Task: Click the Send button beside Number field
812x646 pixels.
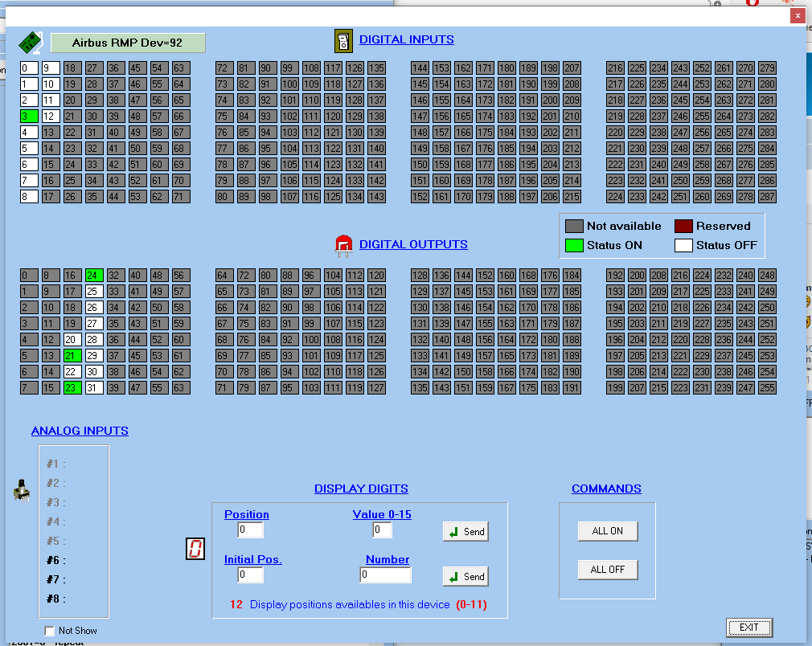Action: coord(465,576)
